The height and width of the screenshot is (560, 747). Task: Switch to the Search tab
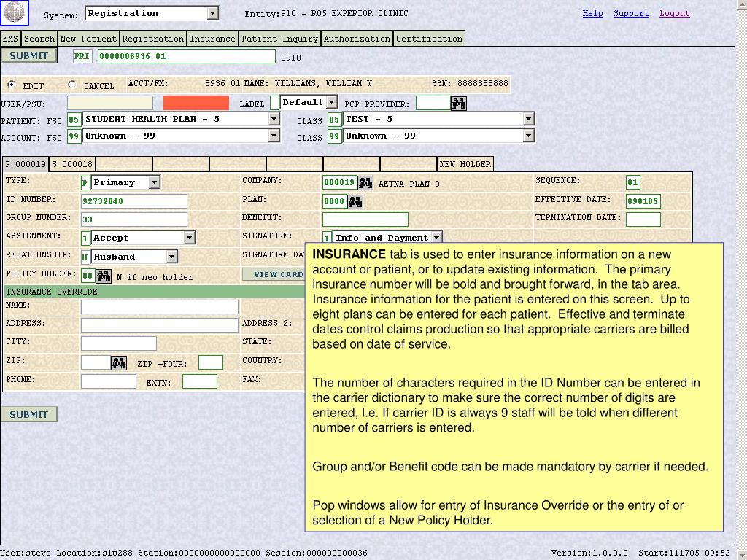(39, 39)
